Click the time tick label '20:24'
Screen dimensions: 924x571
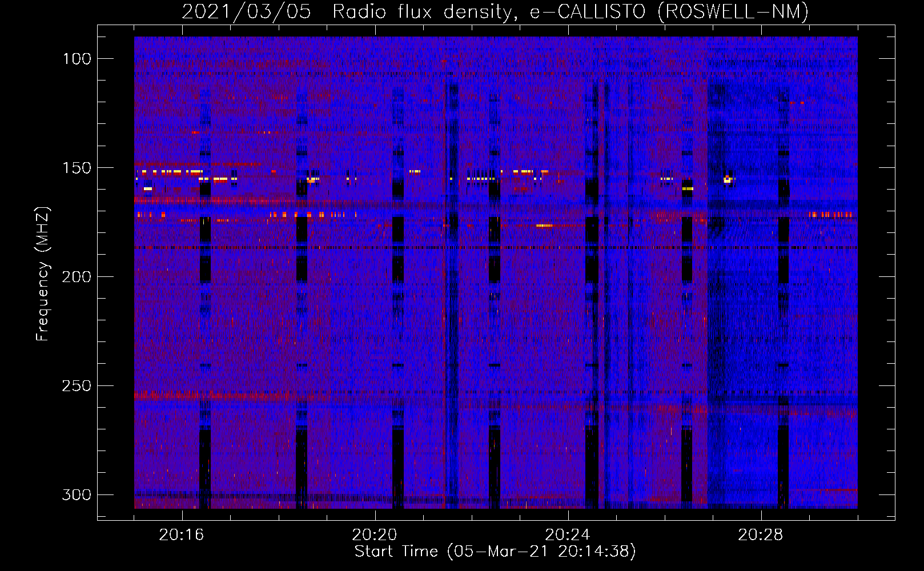[568, 535]
